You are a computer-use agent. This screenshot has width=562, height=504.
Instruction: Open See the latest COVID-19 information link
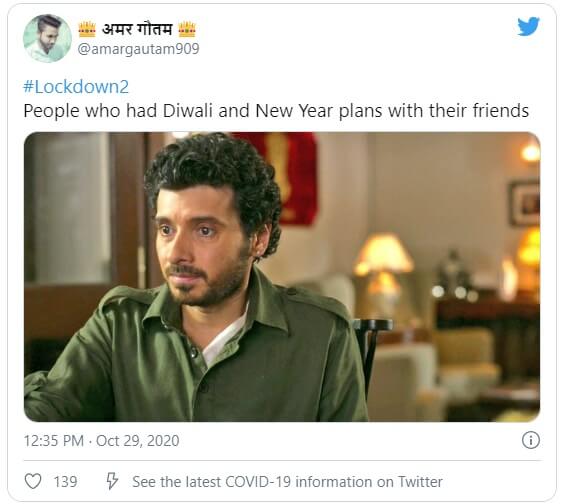tap(287, 481)
